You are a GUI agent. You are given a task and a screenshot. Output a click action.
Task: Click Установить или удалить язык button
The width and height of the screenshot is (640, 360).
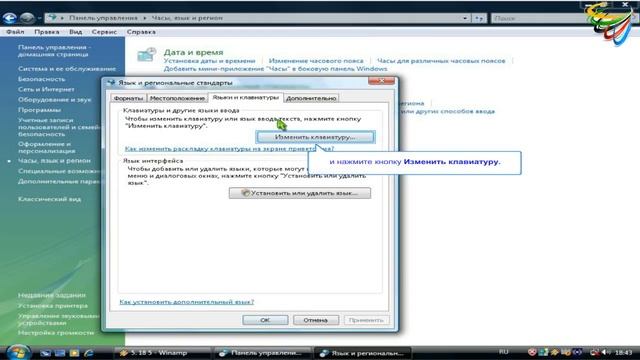[300, 193]
